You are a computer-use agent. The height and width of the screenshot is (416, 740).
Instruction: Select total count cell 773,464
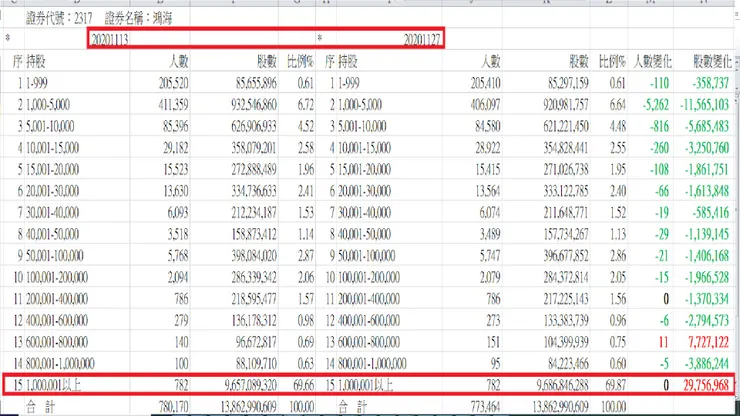(486, 407)
